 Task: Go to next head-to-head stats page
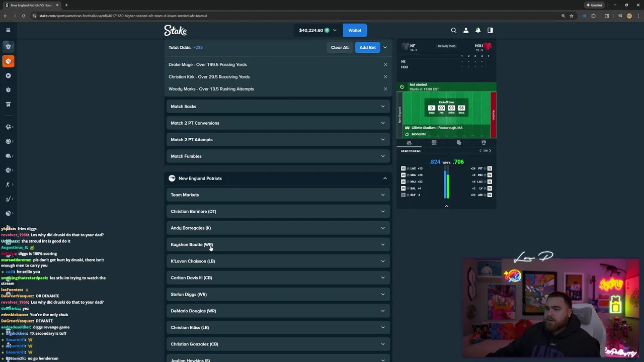point(490,151)
